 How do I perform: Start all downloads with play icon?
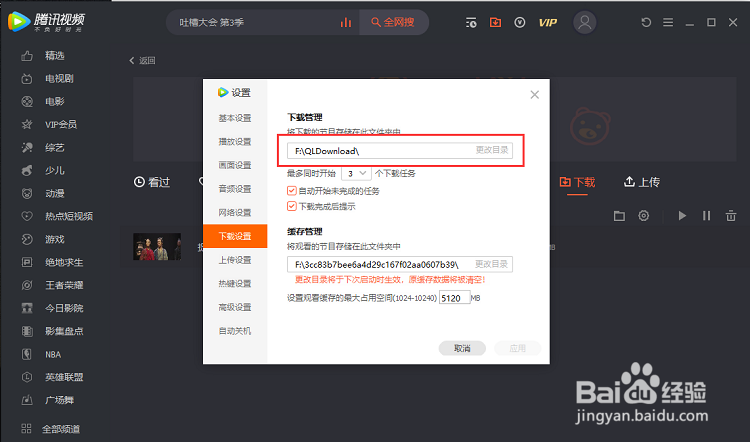[682, 216]
